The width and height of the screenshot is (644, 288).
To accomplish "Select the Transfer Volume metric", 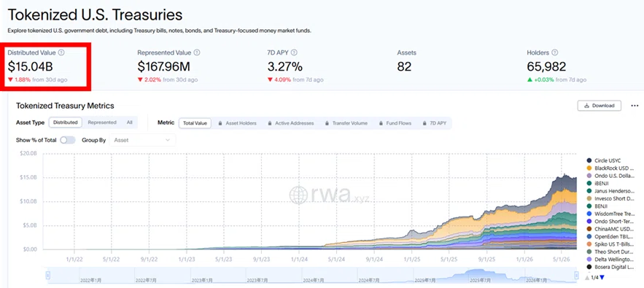I will [x=346, y=122].
